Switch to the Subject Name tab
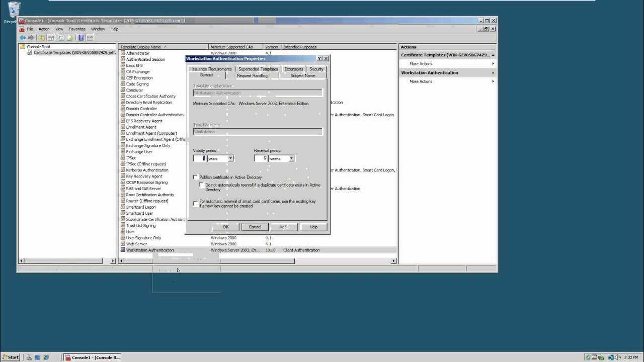644x362 pixels. point(303,75)
